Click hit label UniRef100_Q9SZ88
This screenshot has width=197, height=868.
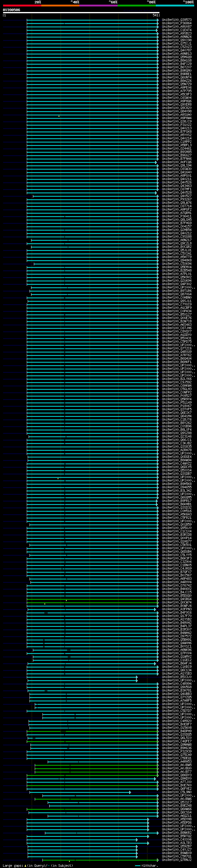pyautogui.click(x=177, y=433)
